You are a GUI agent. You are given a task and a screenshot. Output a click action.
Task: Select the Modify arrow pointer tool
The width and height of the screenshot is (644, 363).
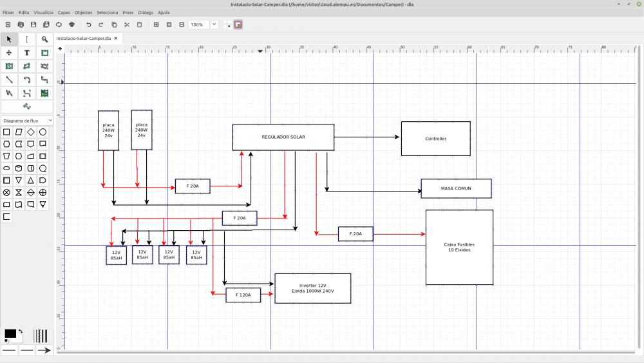point(9,39)
